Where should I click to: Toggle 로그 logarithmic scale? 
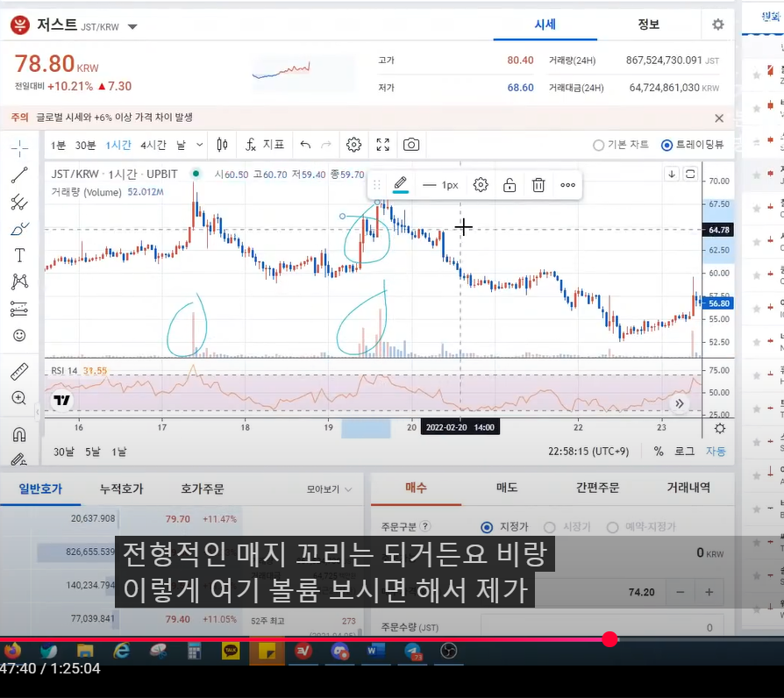685,452
